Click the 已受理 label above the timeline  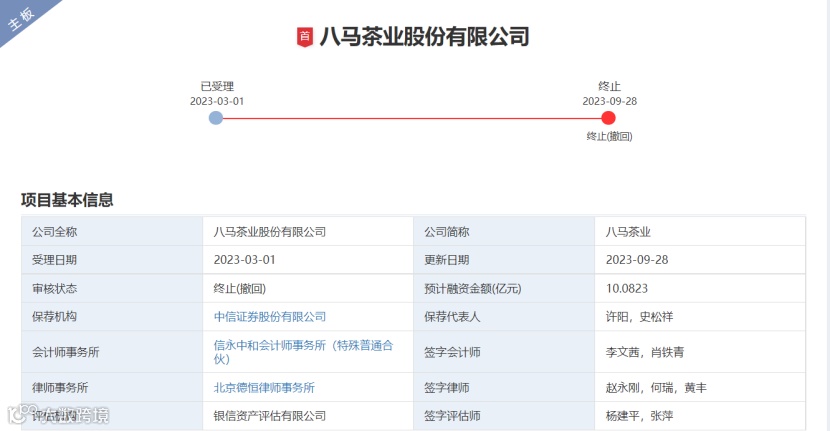click(x=217, y=86)
